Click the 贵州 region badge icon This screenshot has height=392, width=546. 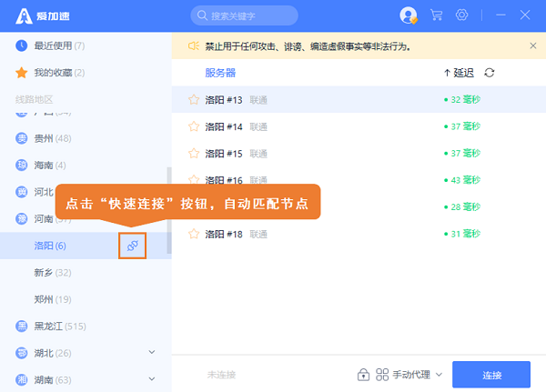point(22,138)
